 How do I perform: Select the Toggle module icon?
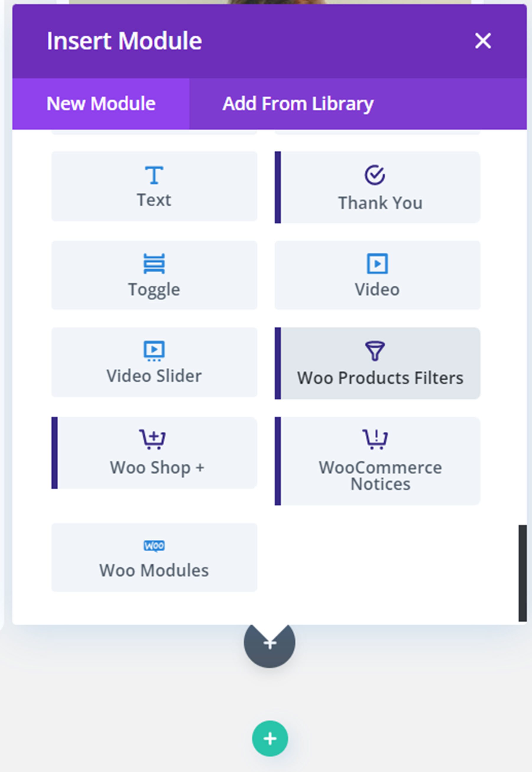154,263
